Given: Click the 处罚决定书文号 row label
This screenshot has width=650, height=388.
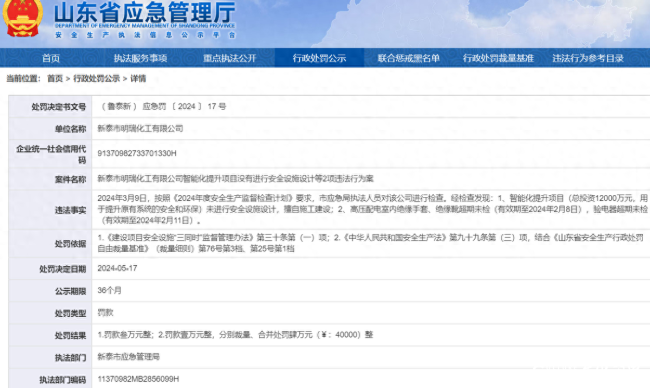Looking at the screenshot, I should 58,107.
